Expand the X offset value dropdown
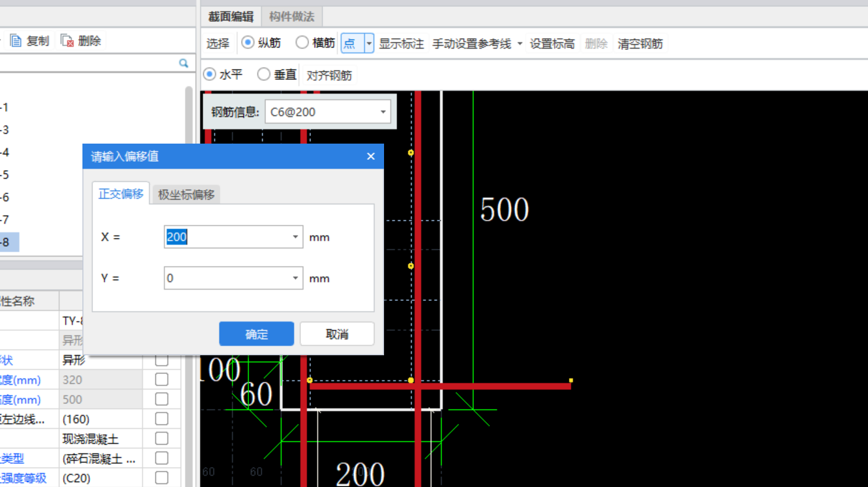Viewport: 868px width, 487px height. coord(296,237)
